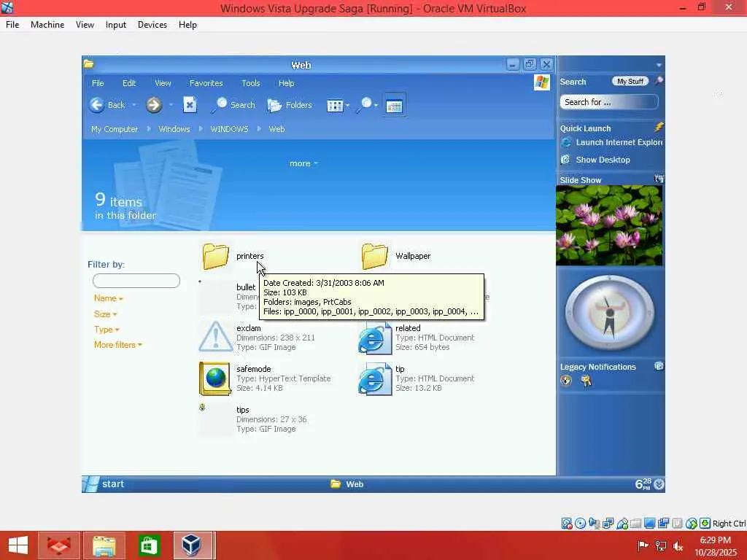Open VirtualBox Devices menu
The image size is (747, 560).
(152, 25)
